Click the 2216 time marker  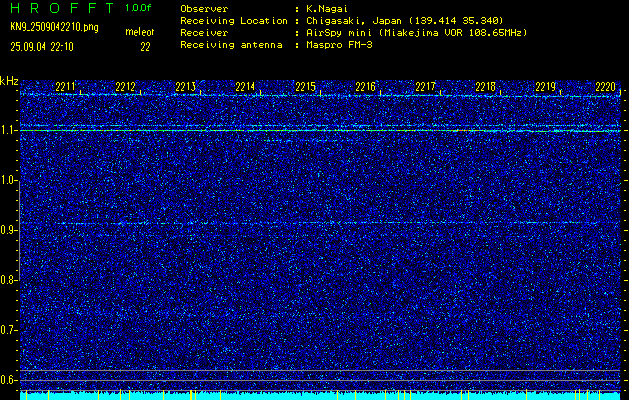tap(365, 87)
